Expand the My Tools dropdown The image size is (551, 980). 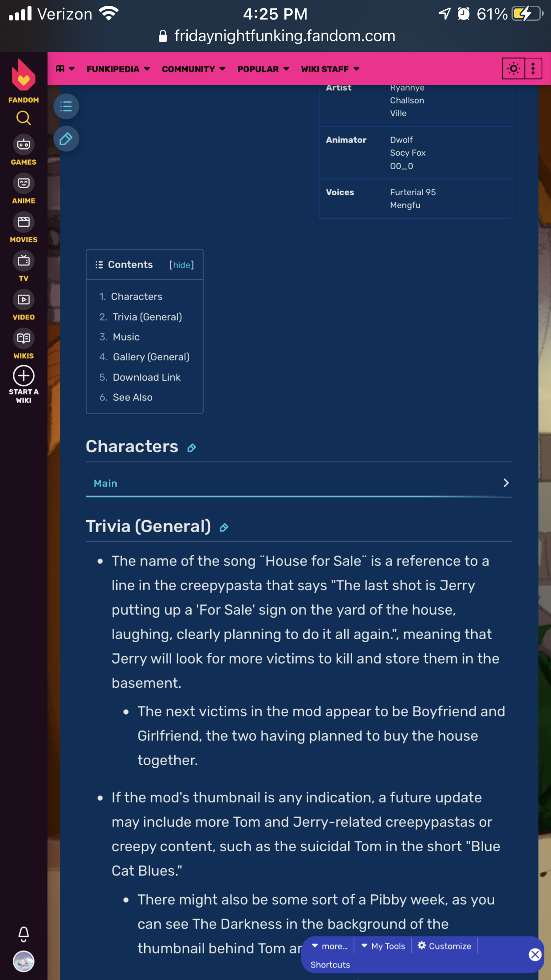click(x=383, y=946)
